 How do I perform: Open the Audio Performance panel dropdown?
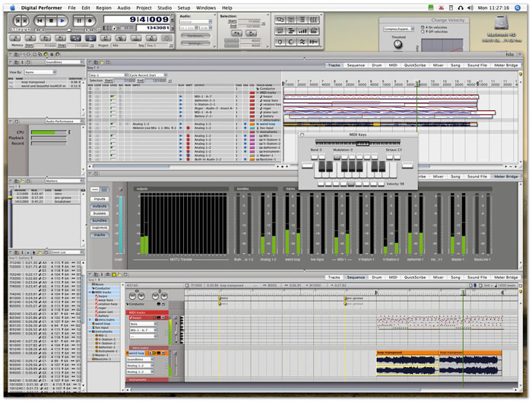pos(64,121)
